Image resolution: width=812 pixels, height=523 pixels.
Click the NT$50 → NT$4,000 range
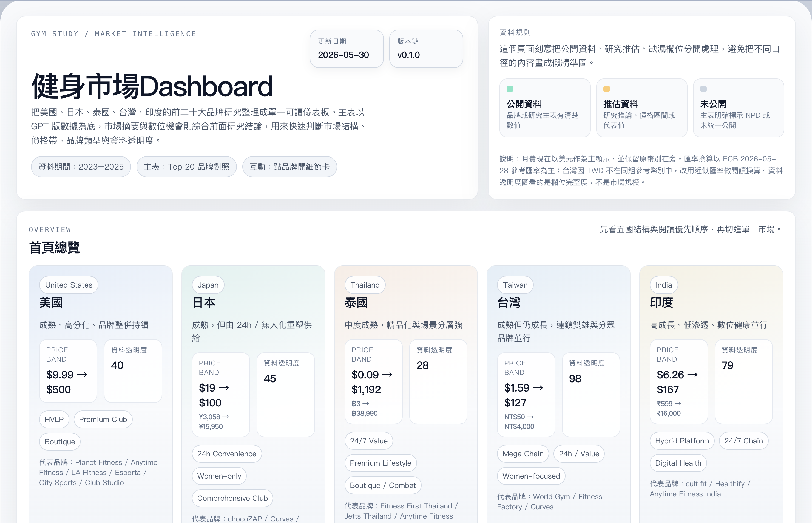519,421
